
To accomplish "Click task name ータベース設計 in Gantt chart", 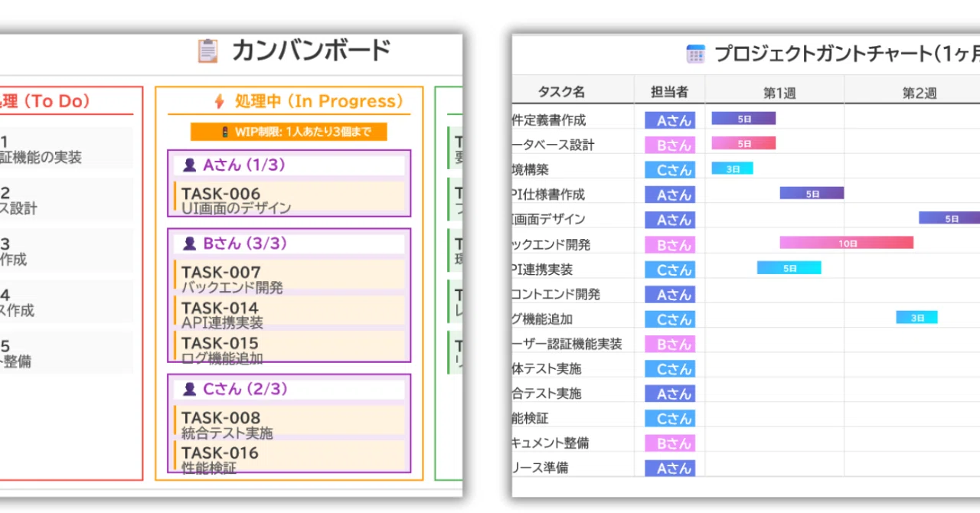I will click(553, 145).
